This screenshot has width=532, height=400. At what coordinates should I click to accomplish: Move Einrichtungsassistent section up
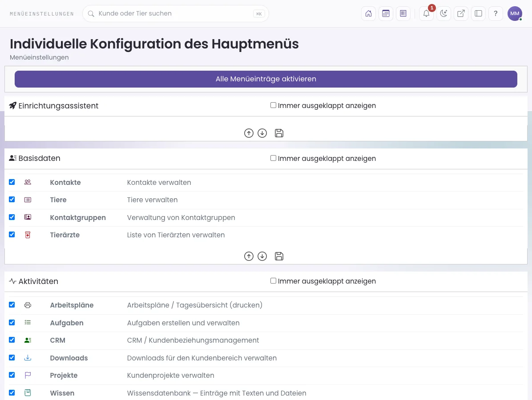coord(249,133)
